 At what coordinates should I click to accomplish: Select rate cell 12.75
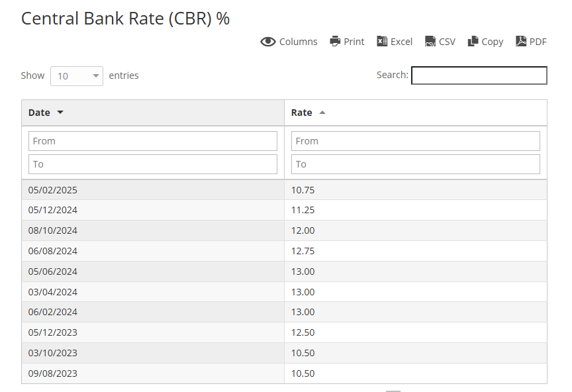click(x=416, y=251)
